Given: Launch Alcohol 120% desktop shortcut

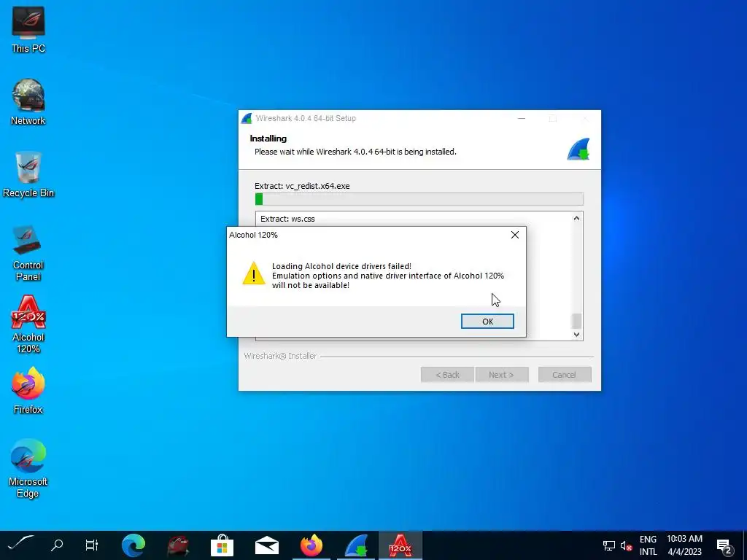Looking at the screenshot, I should point(28,324).
